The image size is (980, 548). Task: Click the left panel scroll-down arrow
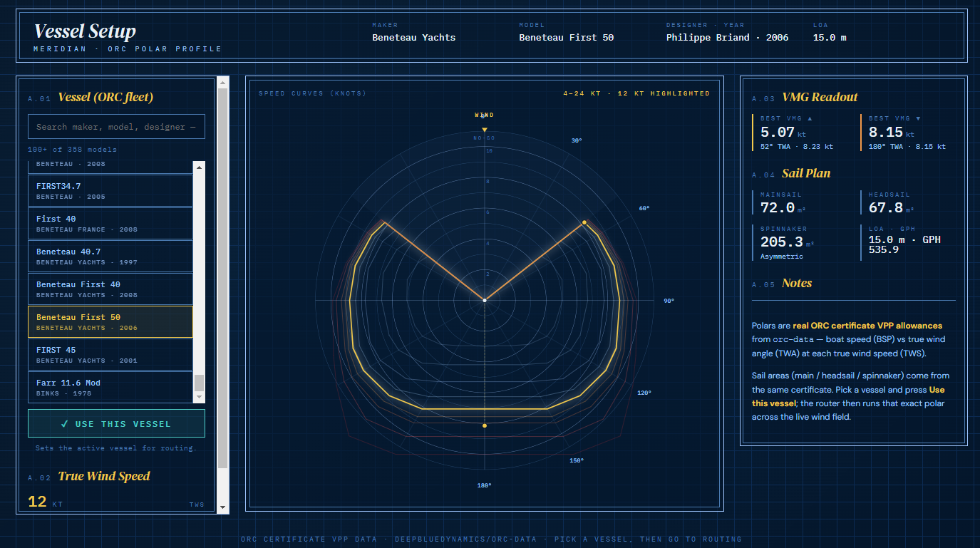click(223, 507)
